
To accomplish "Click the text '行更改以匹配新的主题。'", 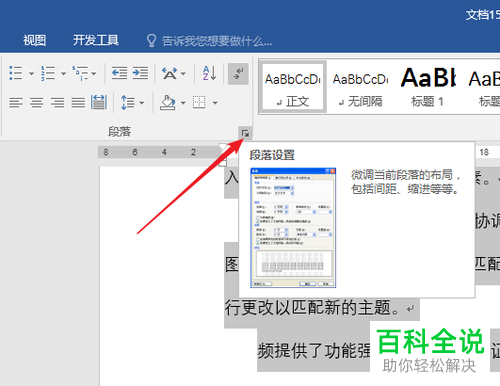I will (312, 307).
